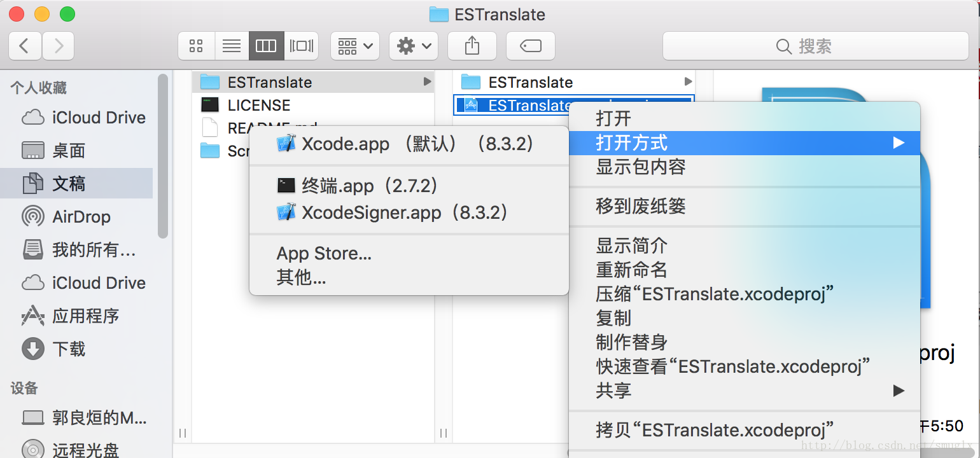Click 打开 in context menu

pos(745,118)
